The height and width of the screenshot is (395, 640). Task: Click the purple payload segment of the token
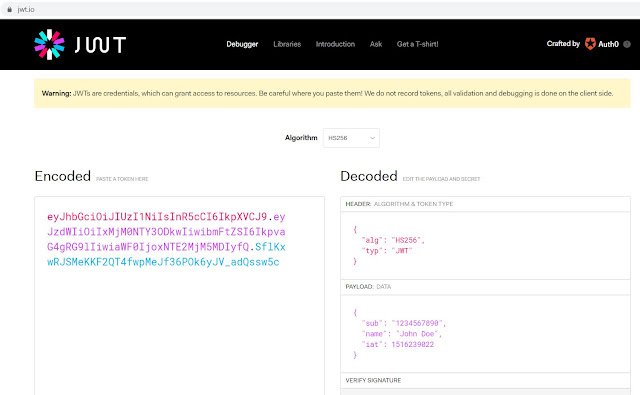166,232
